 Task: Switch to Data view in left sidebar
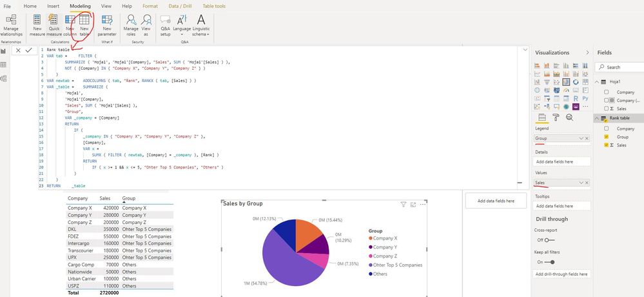3,65
